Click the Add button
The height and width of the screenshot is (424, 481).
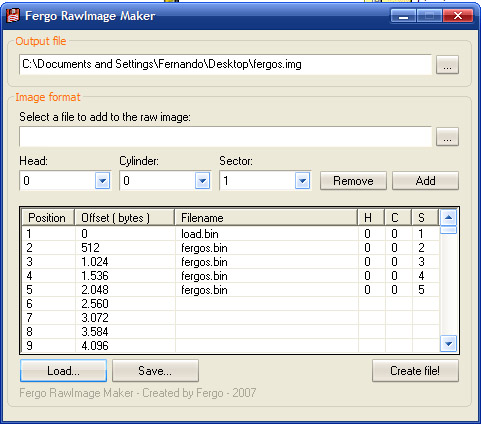(x=425, y=181)
